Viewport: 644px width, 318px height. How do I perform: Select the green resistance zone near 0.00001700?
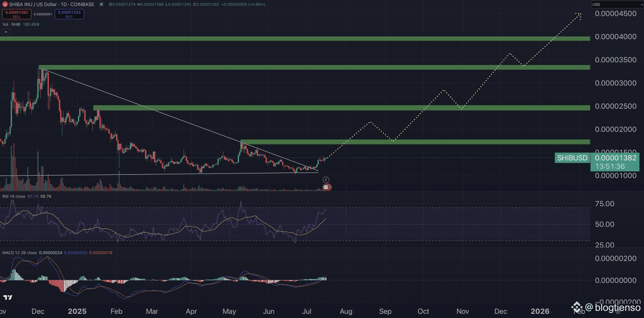(x=415, y=142)
